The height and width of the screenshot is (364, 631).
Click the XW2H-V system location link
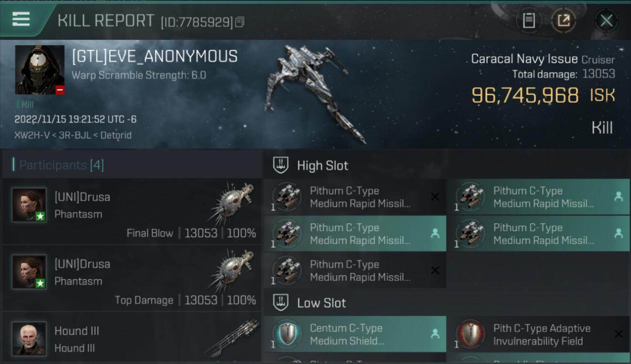[29, 135]
